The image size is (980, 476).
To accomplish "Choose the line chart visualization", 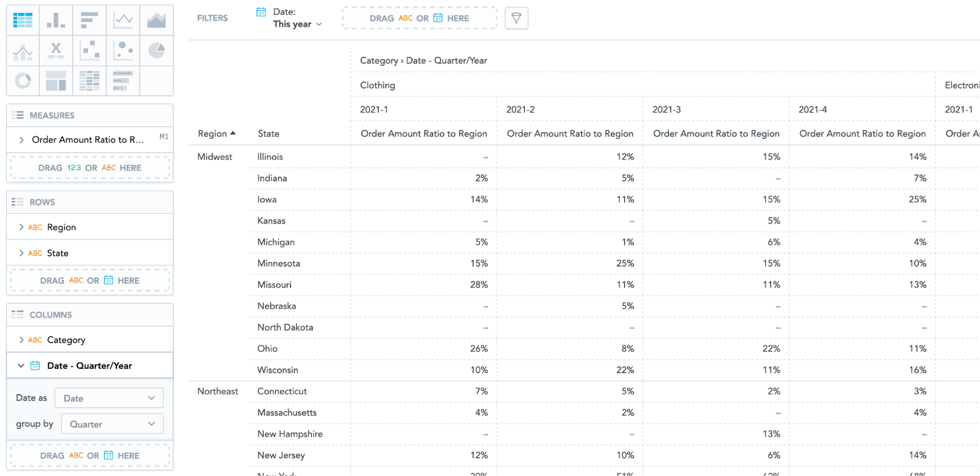I will point(123,20).
